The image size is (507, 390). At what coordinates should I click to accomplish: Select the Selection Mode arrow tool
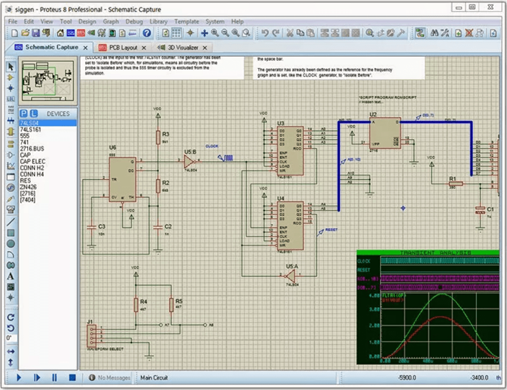(x=11, y=67)
